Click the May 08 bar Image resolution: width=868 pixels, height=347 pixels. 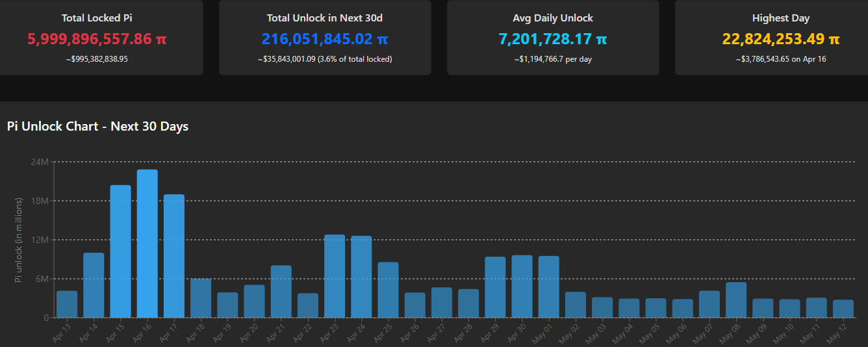(736, 300)
